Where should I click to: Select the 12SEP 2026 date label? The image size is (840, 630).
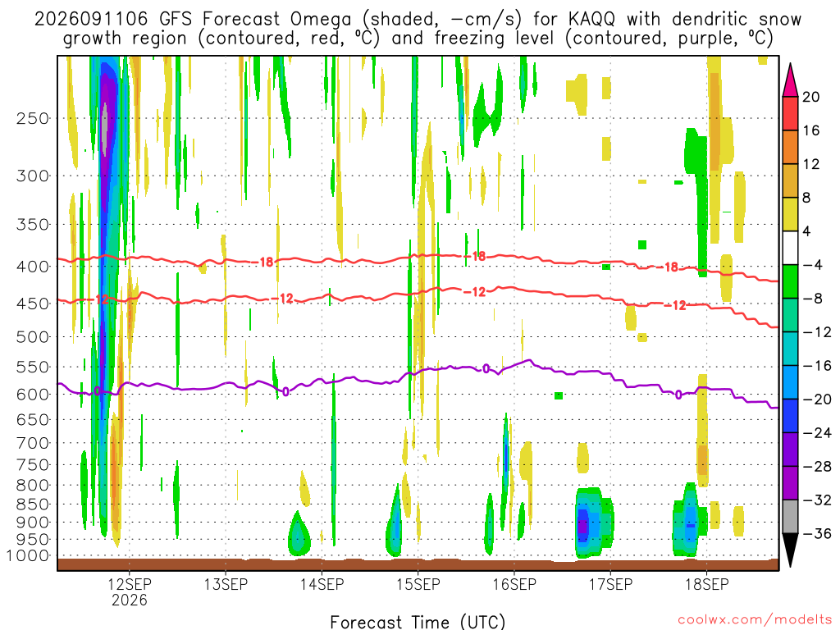click(130, 591)
